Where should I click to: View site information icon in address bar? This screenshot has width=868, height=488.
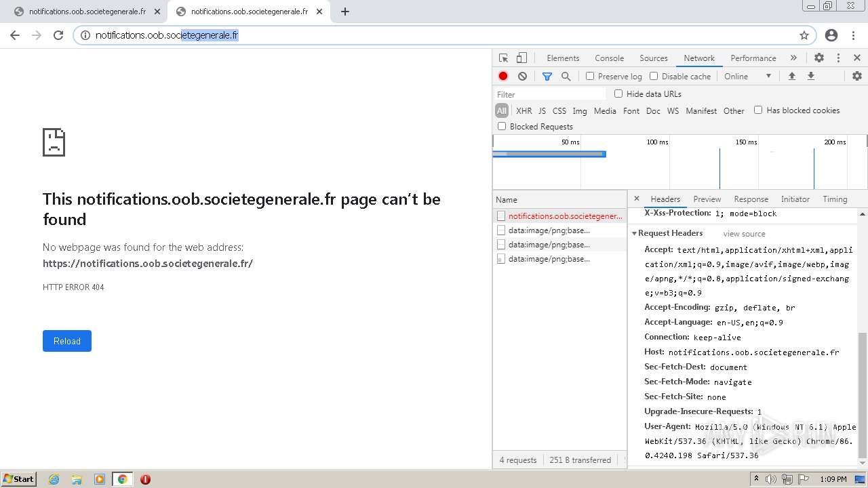tap(85, 35)
